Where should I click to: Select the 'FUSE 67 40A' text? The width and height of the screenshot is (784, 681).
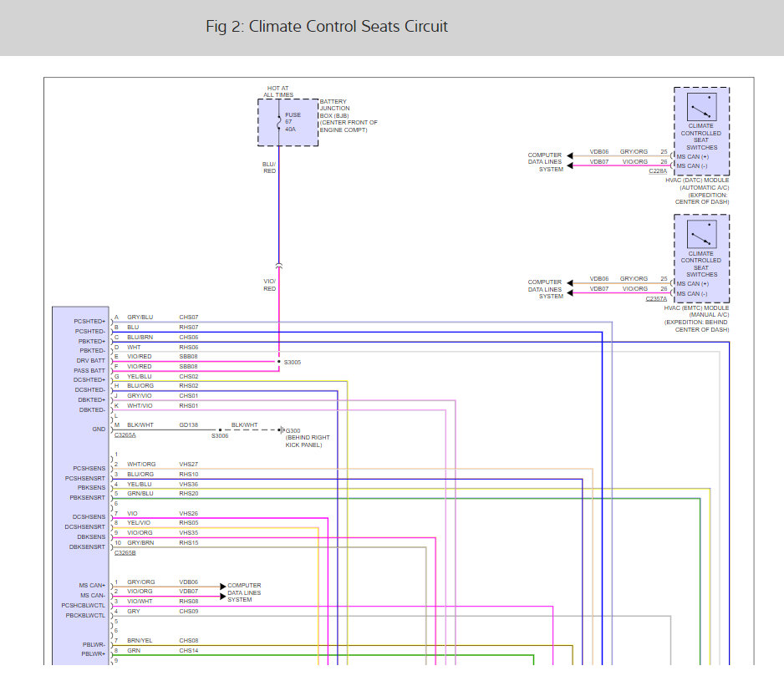coord(293,122)
